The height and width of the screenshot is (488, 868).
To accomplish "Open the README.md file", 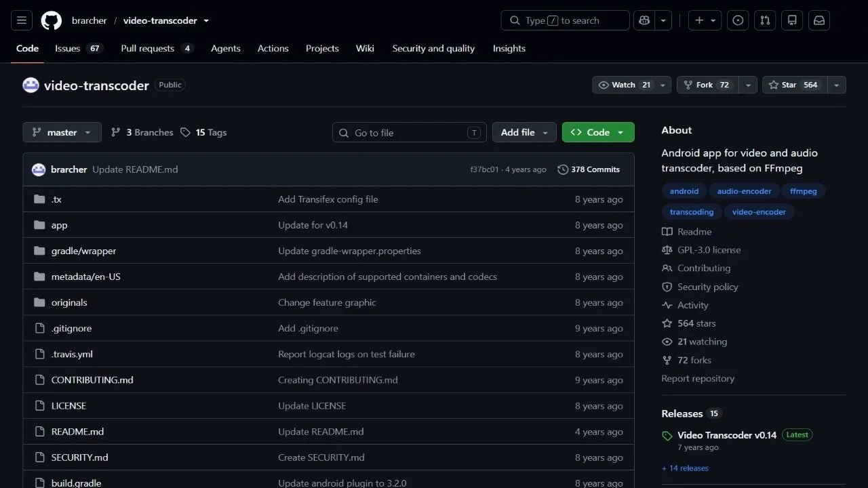I will [x=77, y=431].
